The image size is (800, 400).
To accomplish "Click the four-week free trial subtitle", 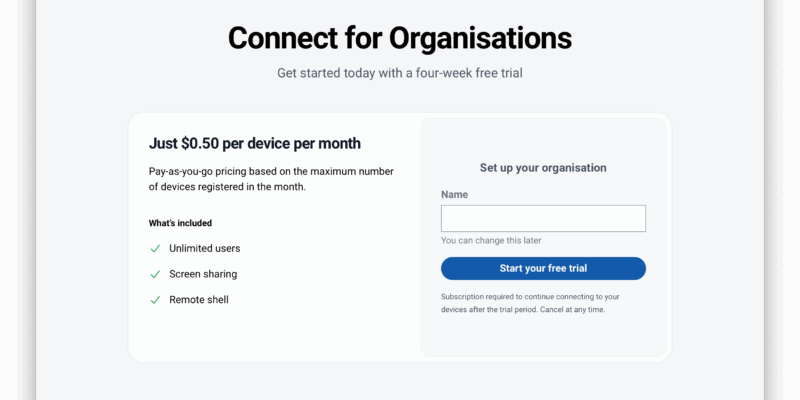I will pyautogui.click(x=400, y=73).
